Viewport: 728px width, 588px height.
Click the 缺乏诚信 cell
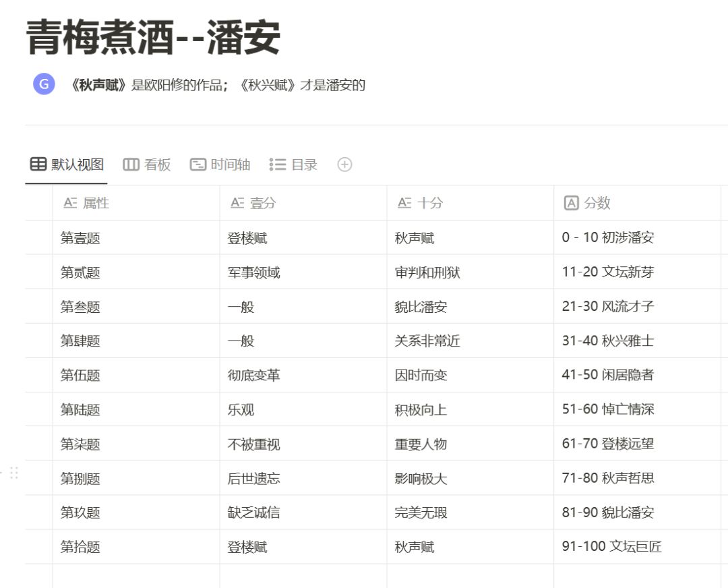pyautogui.click(x=303, y=512)
